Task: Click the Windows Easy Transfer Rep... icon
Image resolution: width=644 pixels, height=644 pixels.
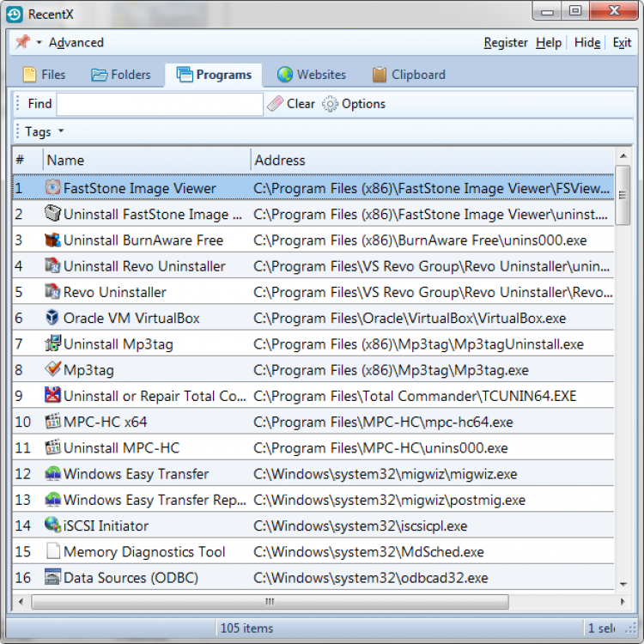Action: (52, 500)
